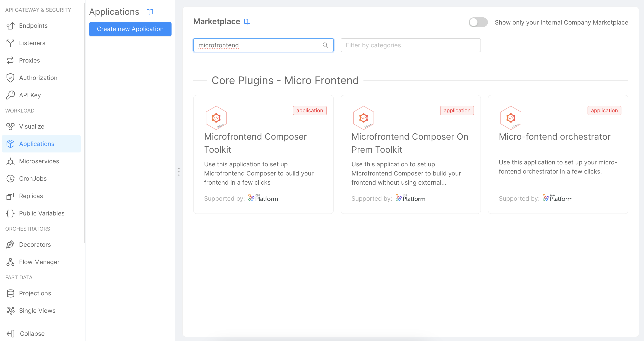Open the Marketplace documentation book icon
This screenshot has height=341, width=644.
pos(247,22)
